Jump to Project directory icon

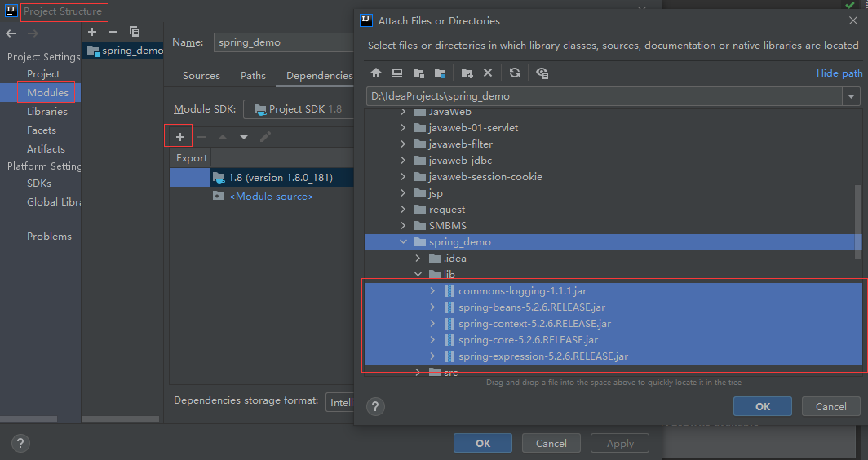tap(418, 73)
